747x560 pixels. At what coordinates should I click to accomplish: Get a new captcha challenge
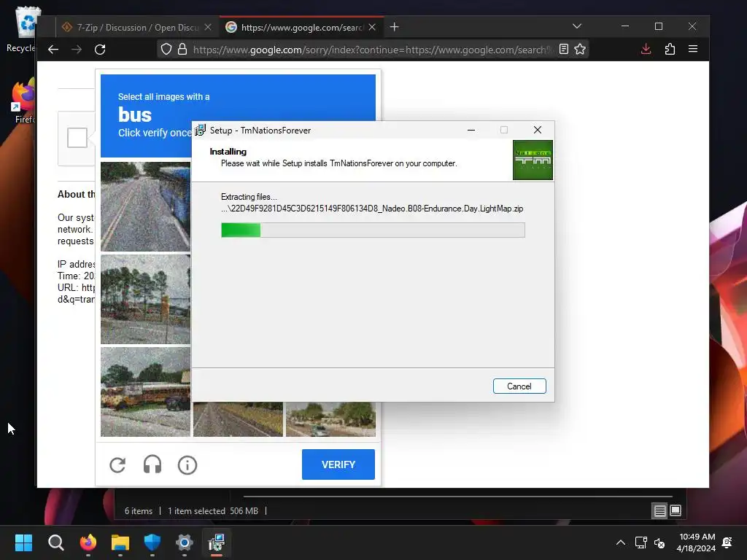tap(117, 464)
